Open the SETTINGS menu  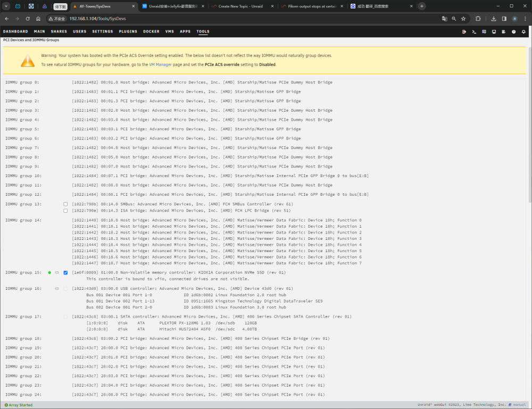point(103,31)
